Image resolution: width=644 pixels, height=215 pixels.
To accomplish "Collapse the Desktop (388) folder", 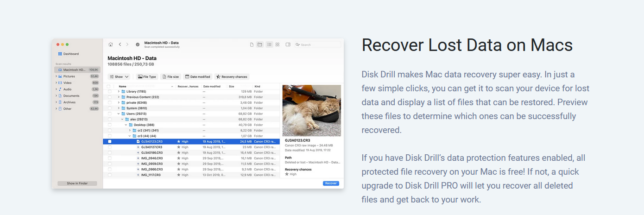I will tap(126, 125).
